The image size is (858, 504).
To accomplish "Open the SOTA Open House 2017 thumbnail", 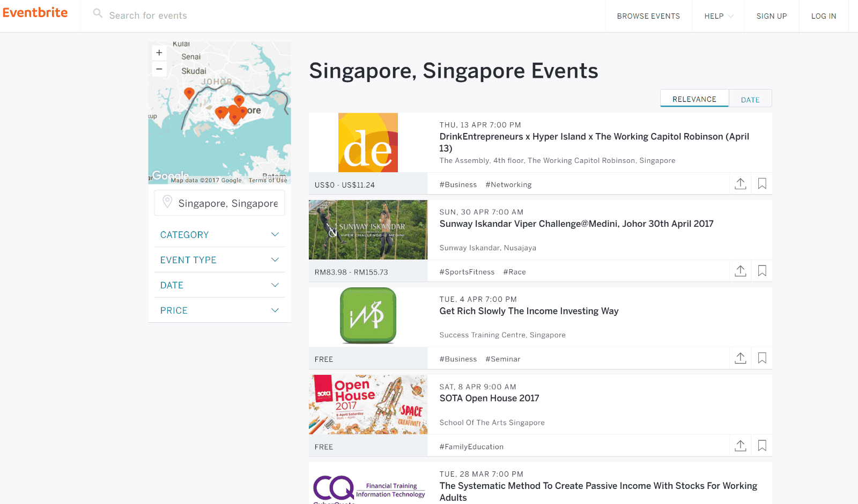I will click(x=368, y=405).
